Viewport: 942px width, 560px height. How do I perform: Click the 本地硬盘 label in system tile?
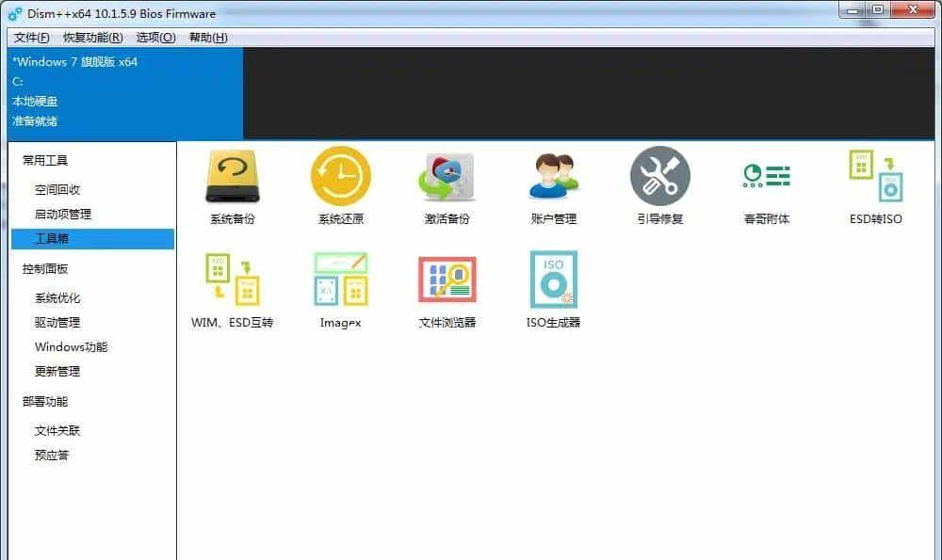pyautogui.click(x=35, y=102)
